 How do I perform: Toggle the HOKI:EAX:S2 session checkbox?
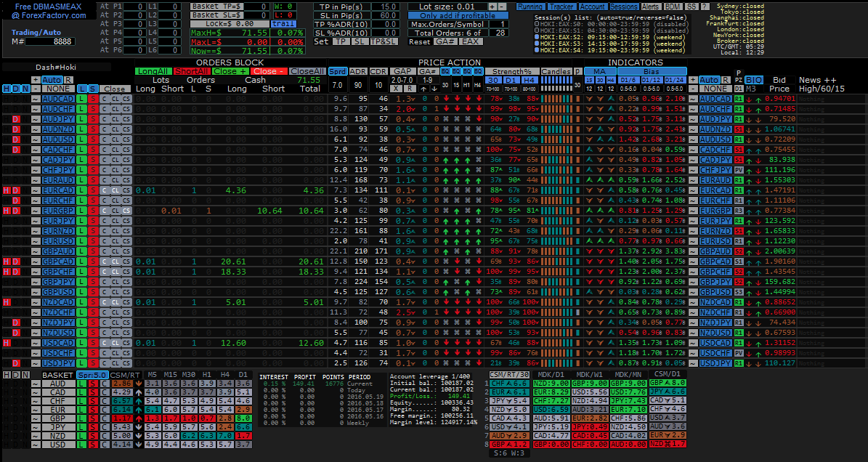click(537, 36)
